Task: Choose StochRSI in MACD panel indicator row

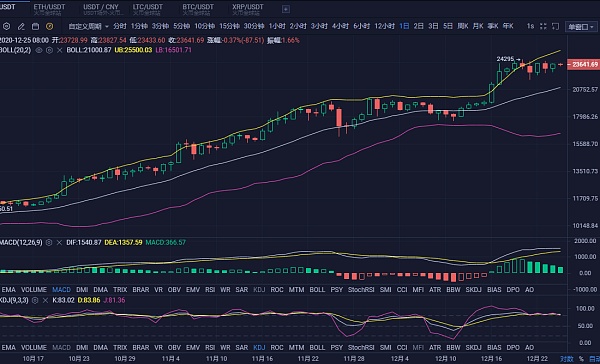Action: [x=361, y=290]
